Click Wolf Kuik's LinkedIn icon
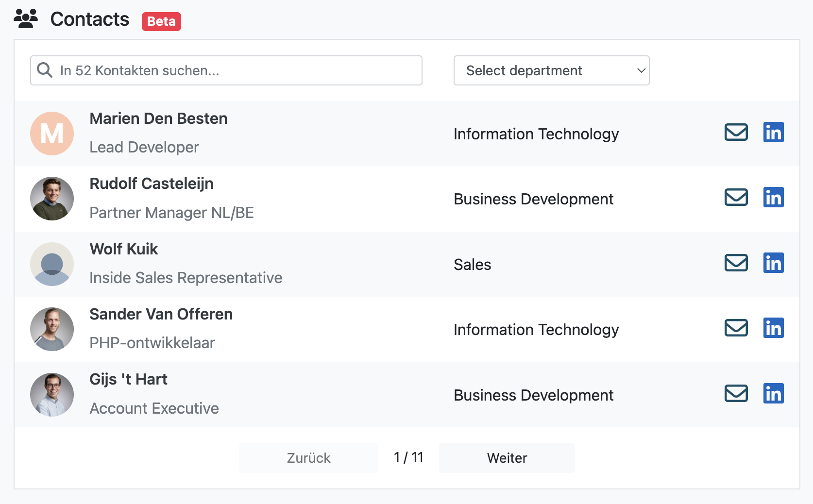Viewport: 813px width, 504px height. 774,263
